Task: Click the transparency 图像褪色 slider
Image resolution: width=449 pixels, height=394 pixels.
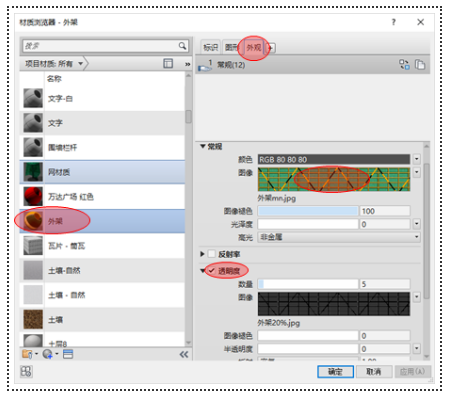Action: click(308, 336)
